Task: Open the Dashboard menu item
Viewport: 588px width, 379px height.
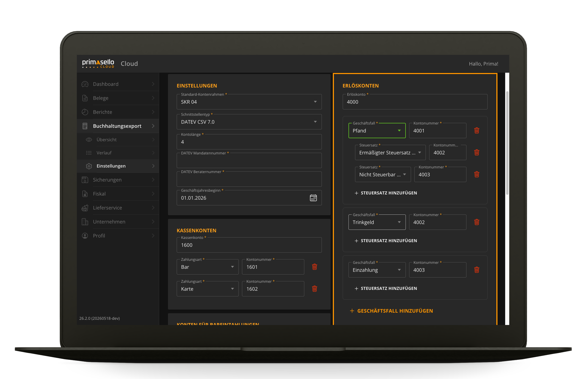Action: [x=118, y=84]
